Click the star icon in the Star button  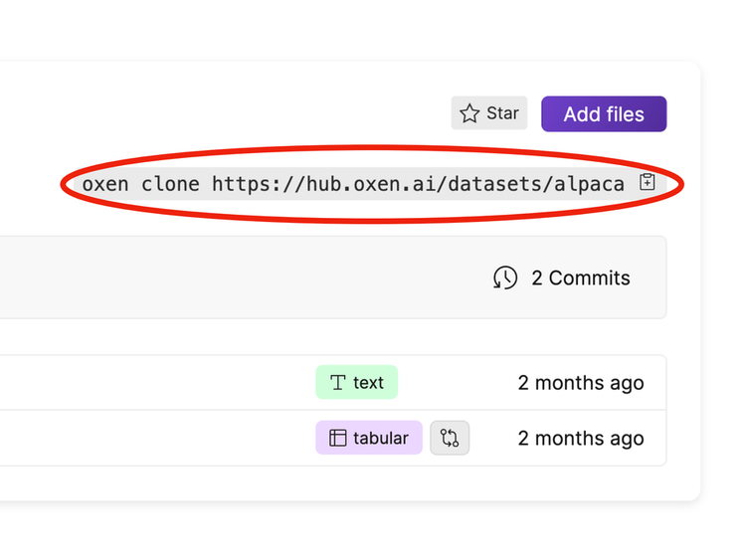[469, 113]
